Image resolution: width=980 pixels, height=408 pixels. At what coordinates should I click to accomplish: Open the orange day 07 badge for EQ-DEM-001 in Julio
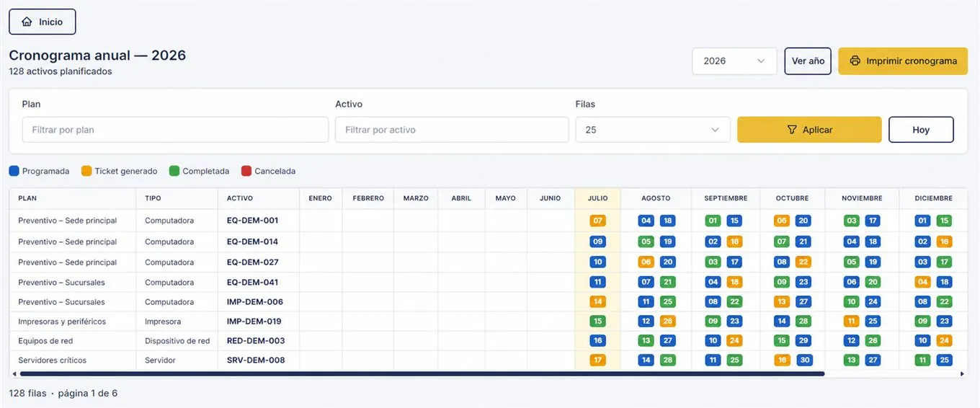[x=597, y=221]
